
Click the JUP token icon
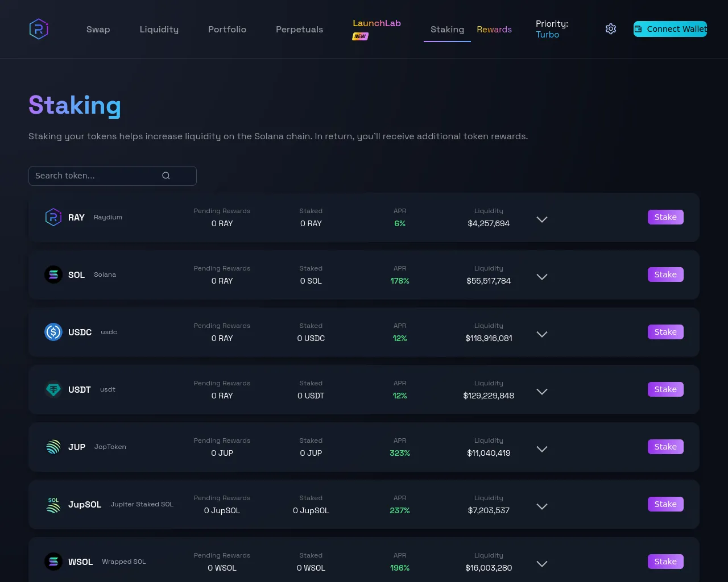tap(53, 447)
